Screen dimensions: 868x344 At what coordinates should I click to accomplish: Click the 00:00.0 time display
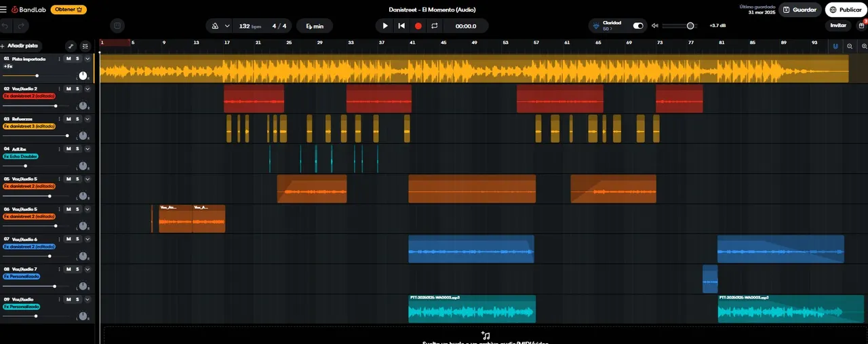tap(465, 26)
